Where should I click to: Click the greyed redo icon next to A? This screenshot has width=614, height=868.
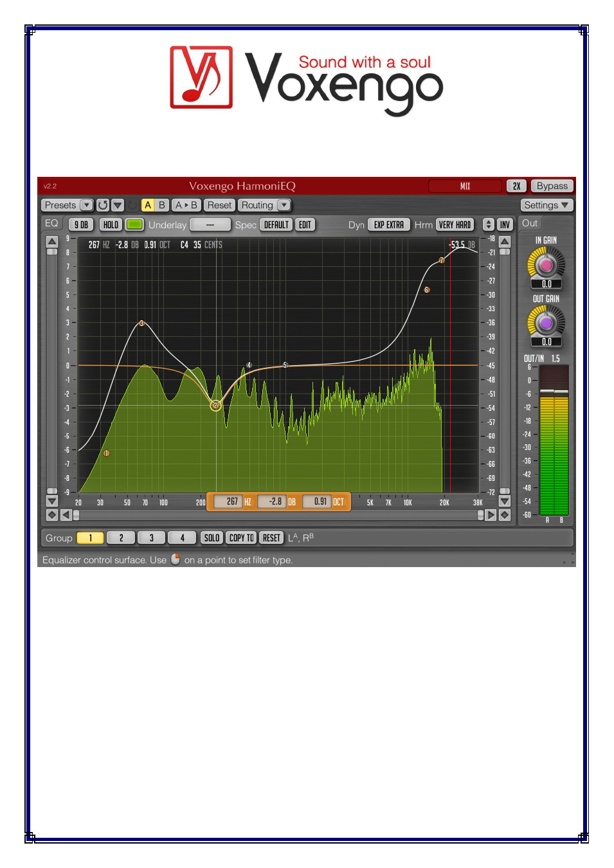pos(132,205)
